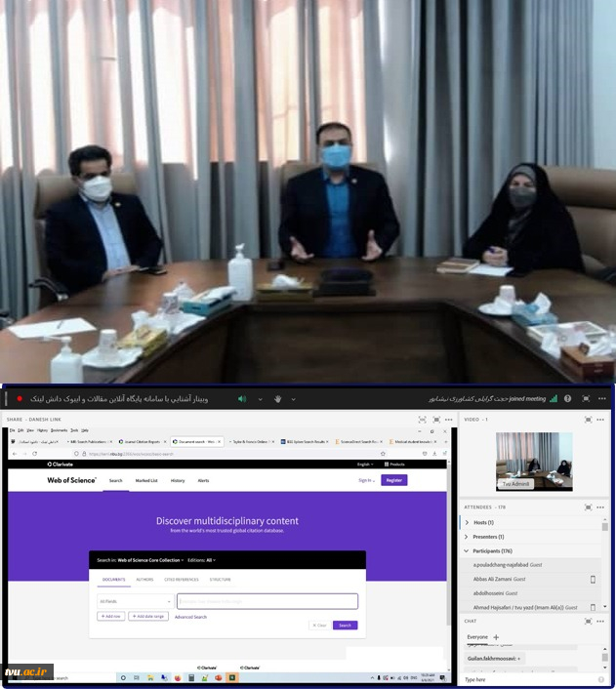Open the meeting title bar three-dots menu
Image resolution: width=616 pixels, height=689 pixels.
click(x=602, y=398)
